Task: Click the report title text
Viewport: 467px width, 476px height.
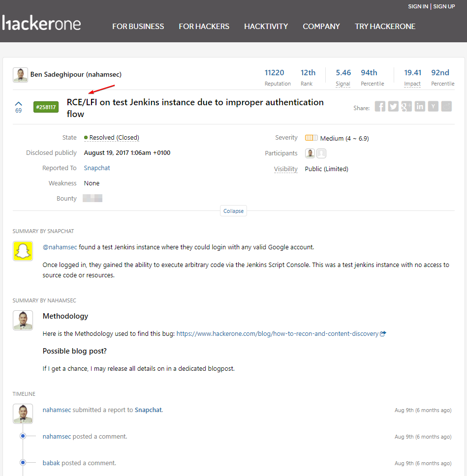Action: (x=195, y=108)
